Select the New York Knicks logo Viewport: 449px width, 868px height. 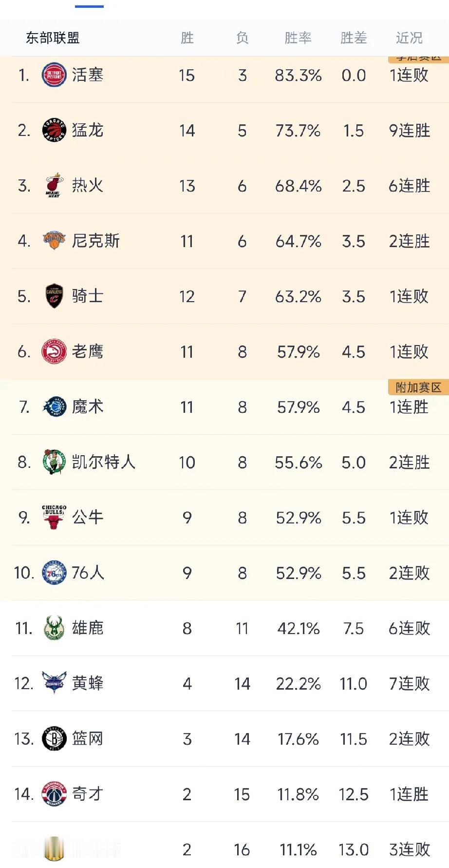pyautogui.click(x=54, y=241)
